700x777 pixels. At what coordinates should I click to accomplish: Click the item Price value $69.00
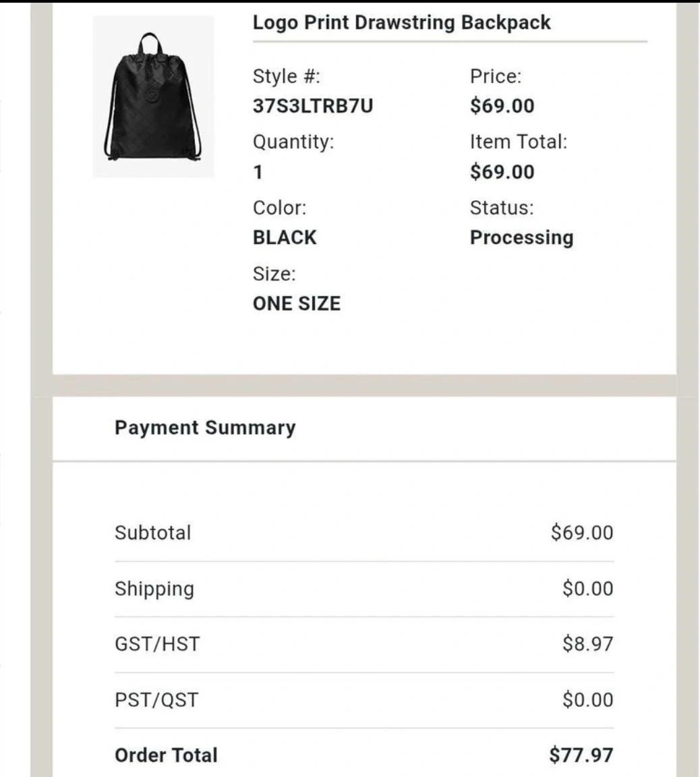click(x=502, y=106)
